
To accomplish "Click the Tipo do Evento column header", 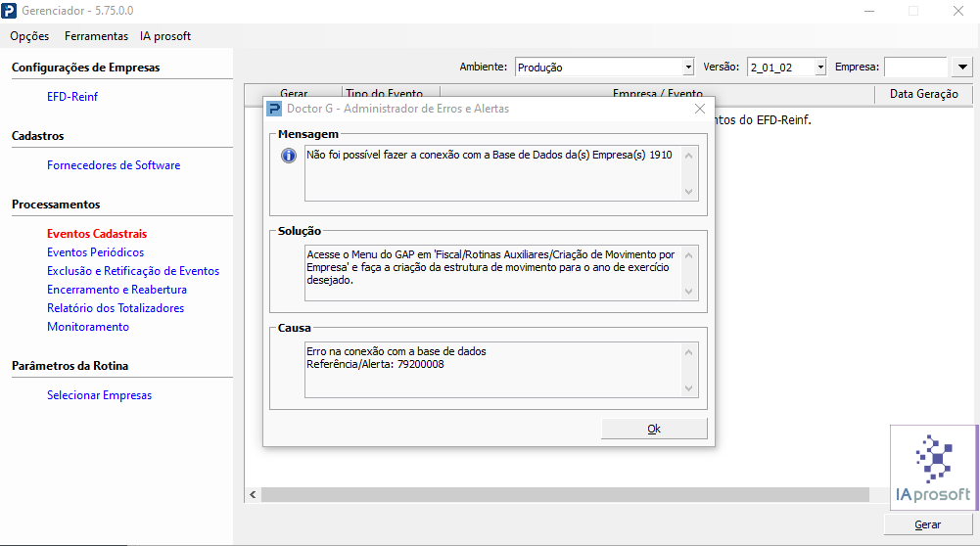I will click(385, 94).
